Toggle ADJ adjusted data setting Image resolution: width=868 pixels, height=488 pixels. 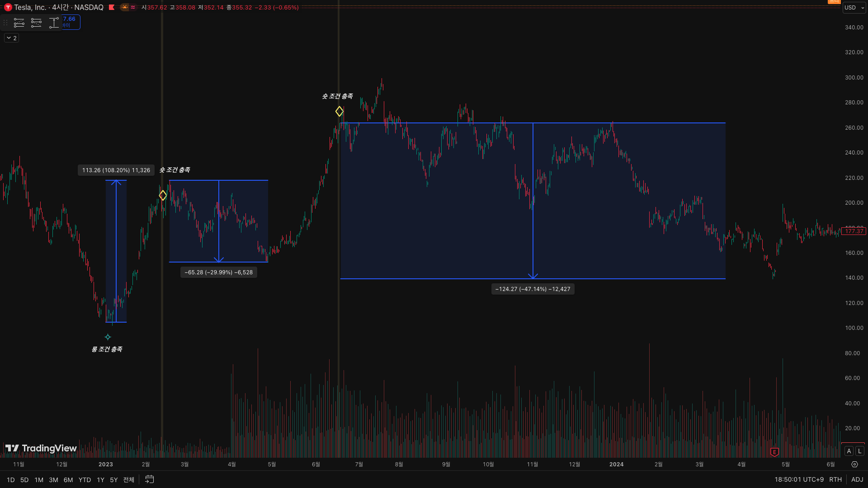pyautogui.click(x=857, y=479)
